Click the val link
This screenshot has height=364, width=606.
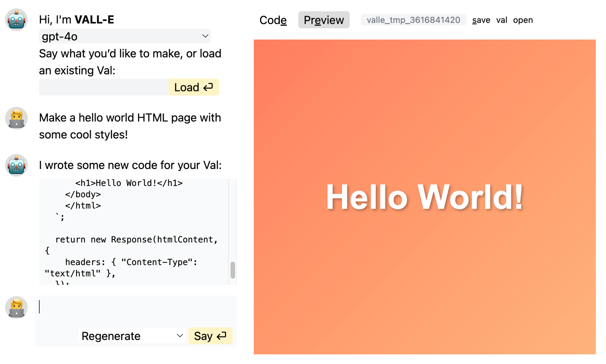(x=502, y=20)
